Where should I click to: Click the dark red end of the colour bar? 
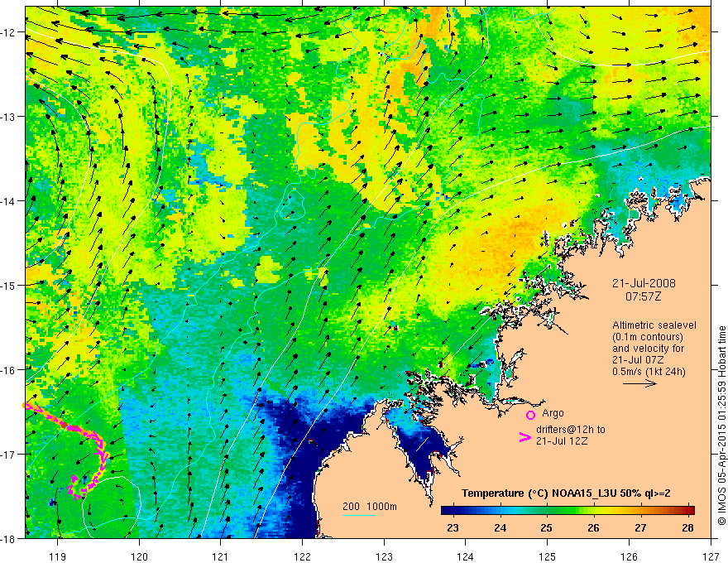tap(689, 510)
